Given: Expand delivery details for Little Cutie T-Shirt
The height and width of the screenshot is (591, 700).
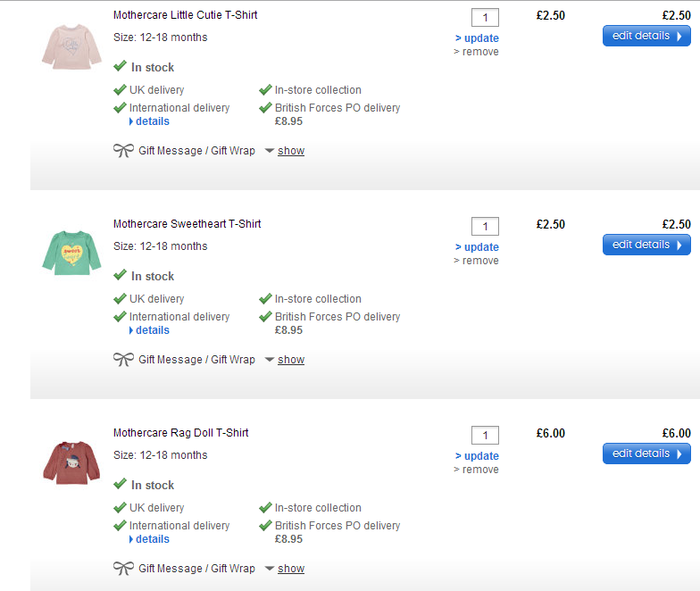Looking at the screenshot, I should coord(152,121).
